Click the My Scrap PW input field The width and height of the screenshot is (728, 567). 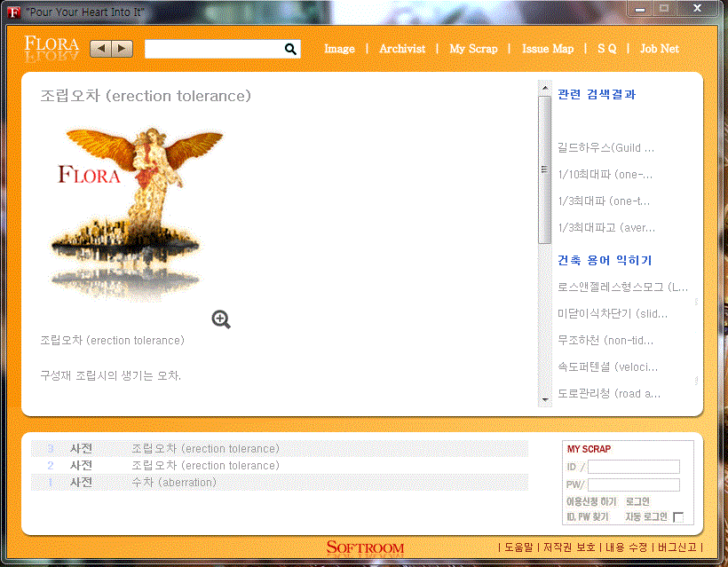tap(634, 484)
